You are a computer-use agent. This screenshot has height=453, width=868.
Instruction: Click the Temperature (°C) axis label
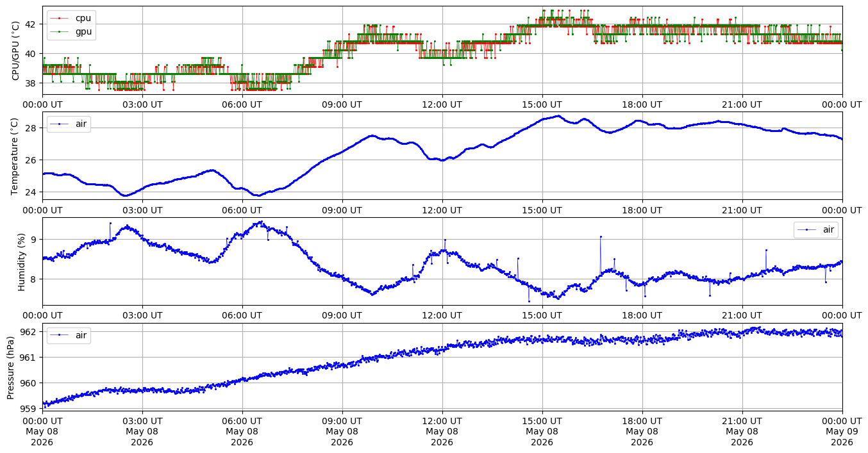tap(15, 156)
